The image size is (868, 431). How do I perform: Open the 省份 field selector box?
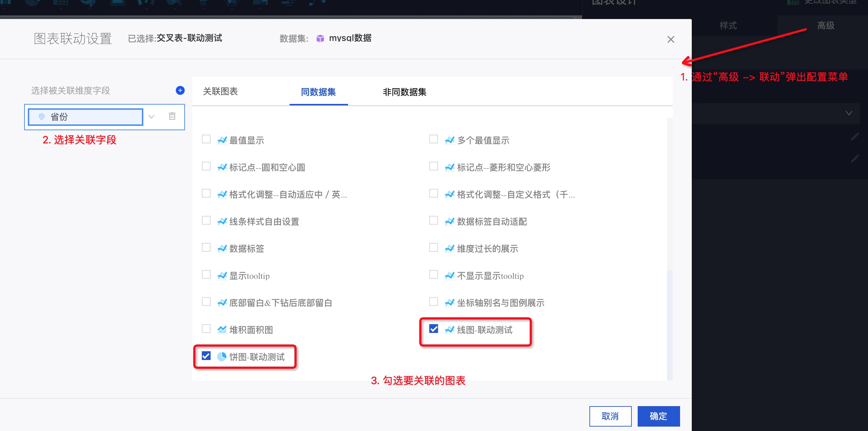86,117
